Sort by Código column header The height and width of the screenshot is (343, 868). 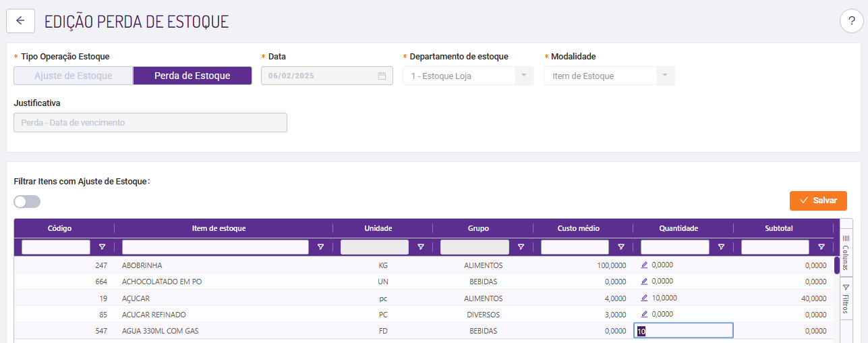click(x=60, y=228)
